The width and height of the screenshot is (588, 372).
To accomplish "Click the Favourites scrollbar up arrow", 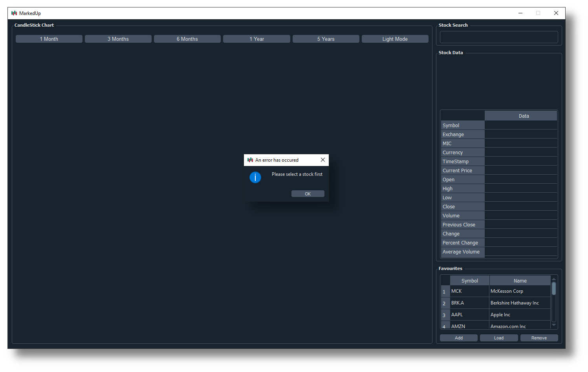I will pos(554,279).
